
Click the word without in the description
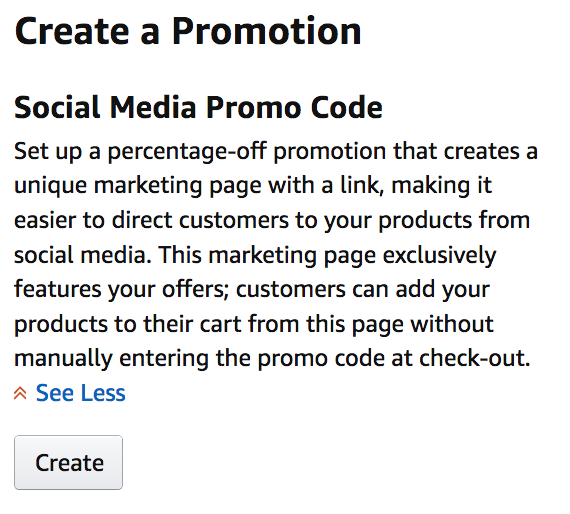click(452, 324)
